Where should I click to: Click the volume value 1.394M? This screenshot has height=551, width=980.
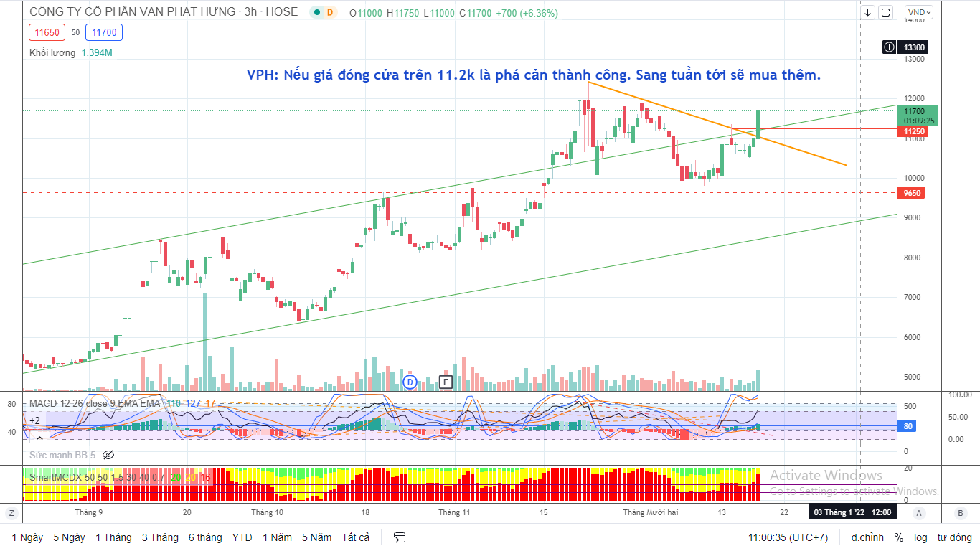click(x=97, y=53)
